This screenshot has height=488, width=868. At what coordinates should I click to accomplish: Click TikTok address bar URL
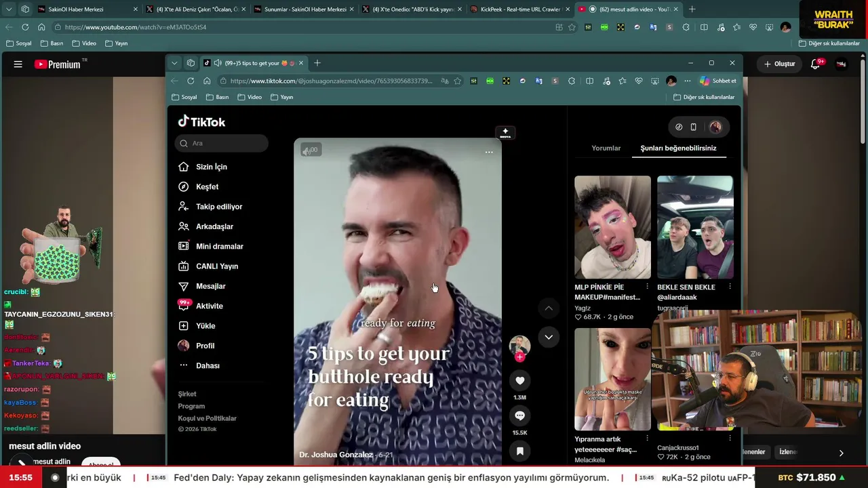coord(331,81)
